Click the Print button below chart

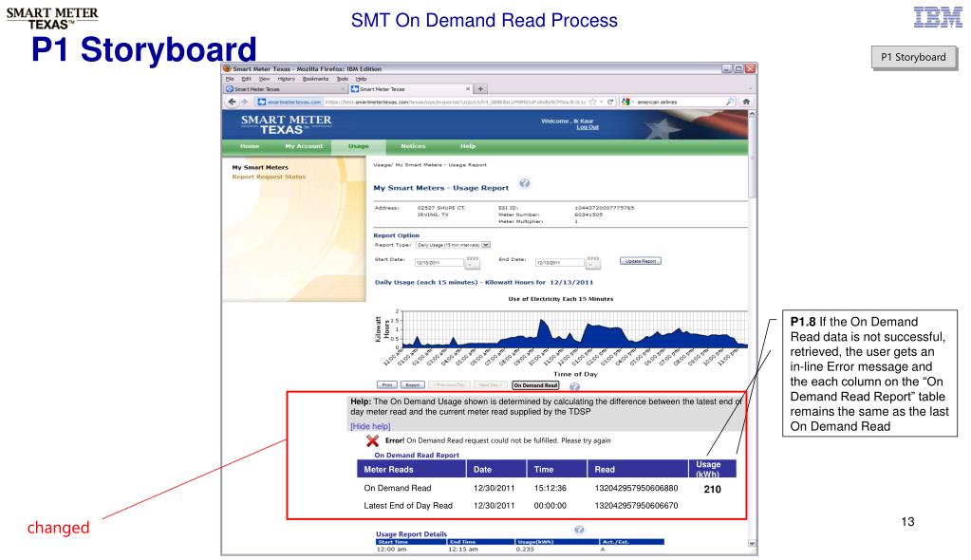(387, 384)
